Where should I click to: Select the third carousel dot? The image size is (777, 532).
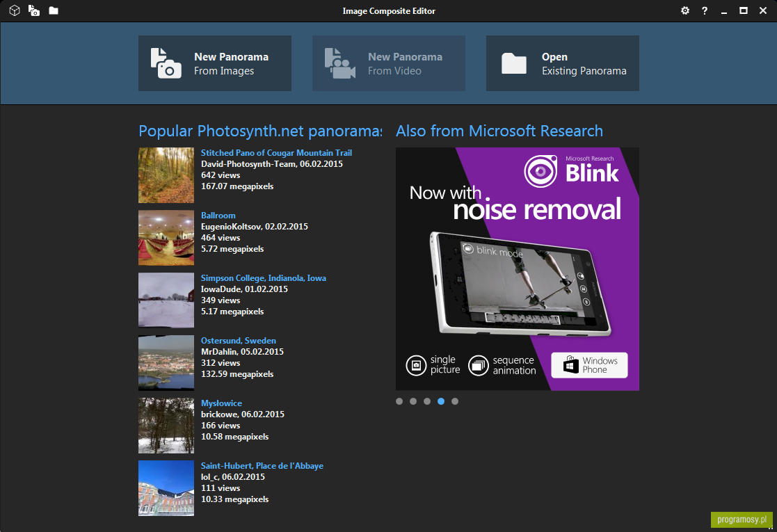pyautogui.click(x=427, y=401)
